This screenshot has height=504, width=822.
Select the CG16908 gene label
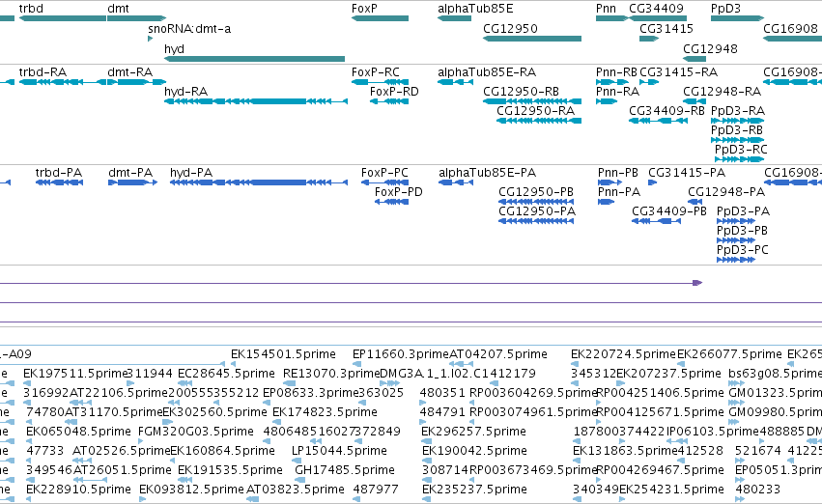pyautogui.click(x=790, y=29)
